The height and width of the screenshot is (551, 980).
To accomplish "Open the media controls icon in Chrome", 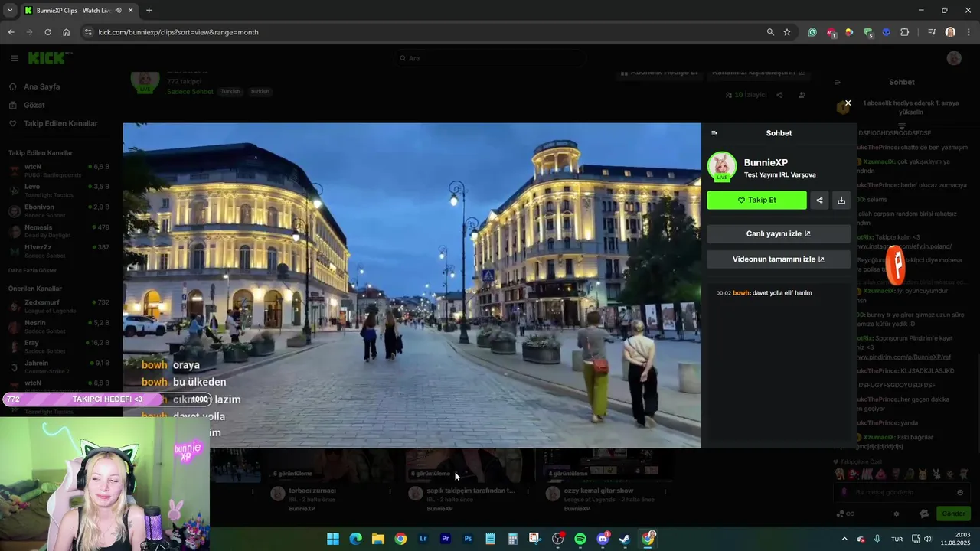I will click(932, 32).
